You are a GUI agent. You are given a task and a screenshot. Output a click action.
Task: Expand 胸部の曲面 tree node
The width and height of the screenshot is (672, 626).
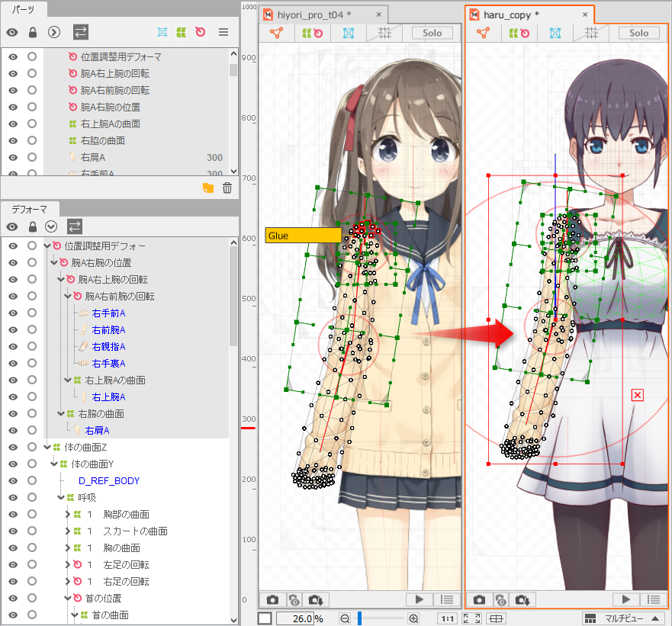[68, 514]
